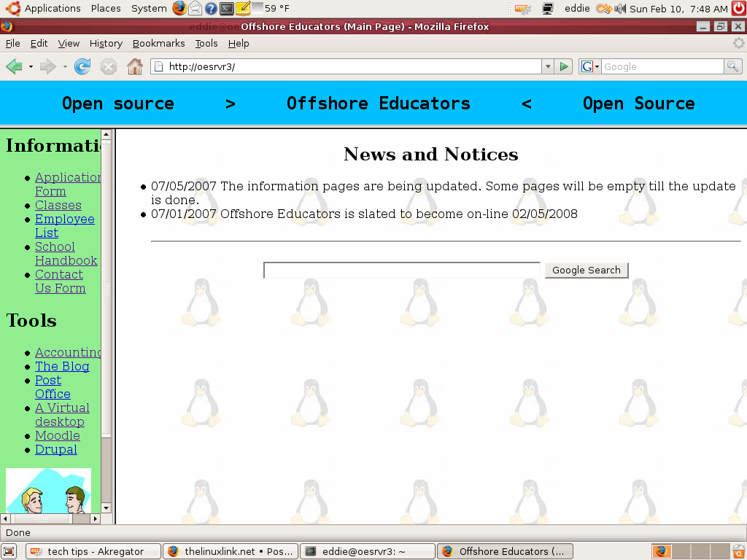
Task: Click the Forward arrow button
Action: pyautogui.click(x=47, y=66)
